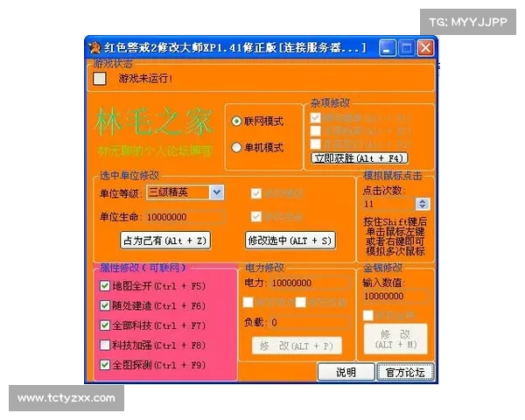Click the 输入数值 money input field
This screenshot has width=525, height=420.
pos(395,297)
